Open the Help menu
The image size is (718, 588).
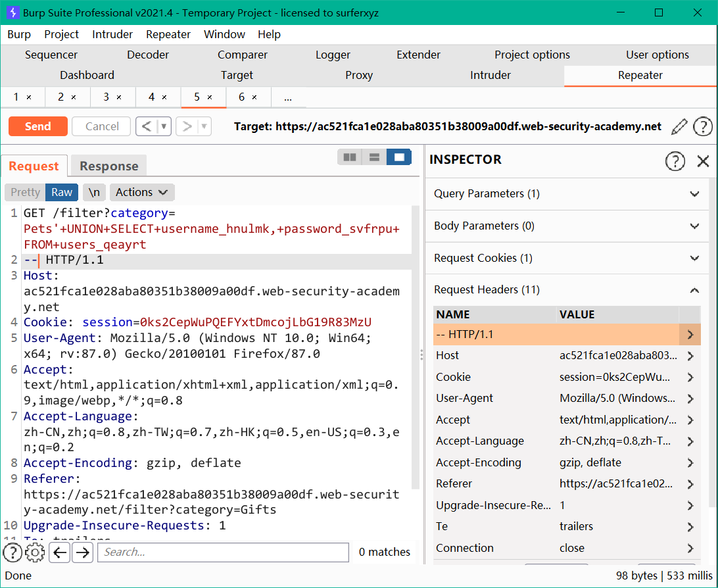pos(269,34)
